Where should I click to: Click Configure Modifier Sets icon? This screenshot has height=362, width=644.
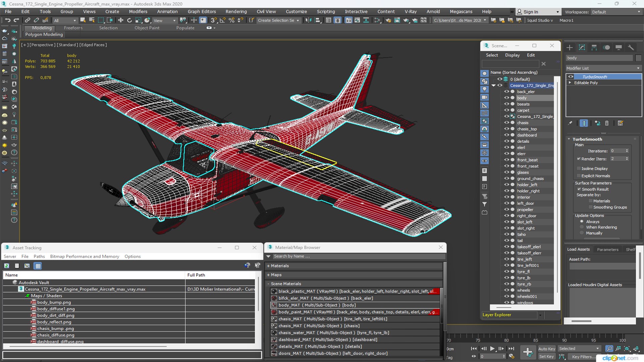[x=621, y=123]
